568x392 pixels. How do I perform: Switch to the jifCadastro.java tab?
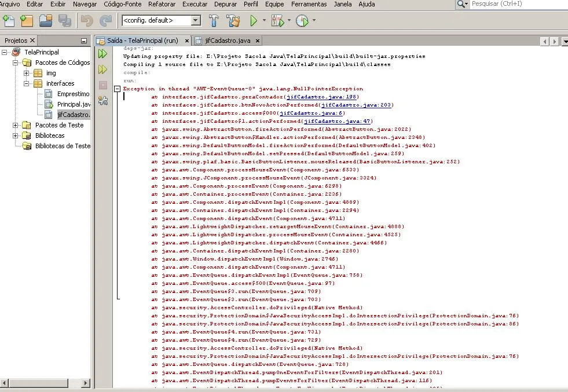[x=228, y=41]
